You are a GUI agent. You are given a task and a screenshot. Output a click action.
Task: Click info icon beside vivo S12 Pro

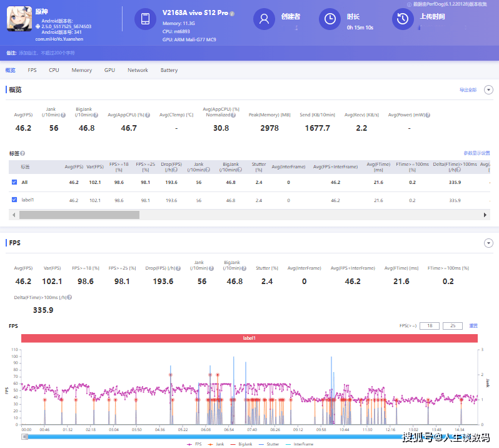pyautogui.click(x=232, y=14)
